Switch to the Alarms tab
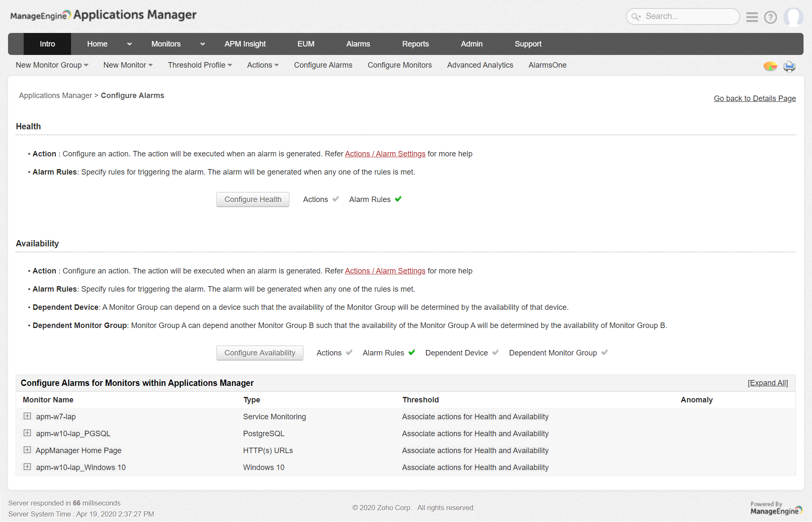Screen dimensions: 812x522 [x=358, y=44]
